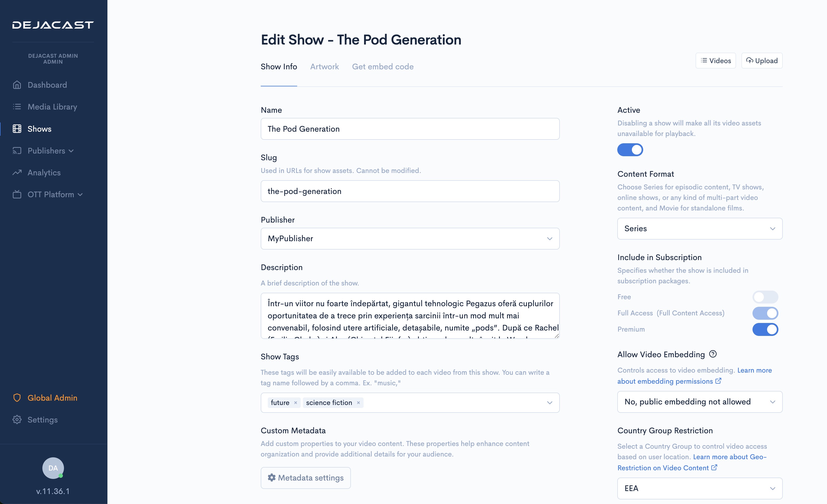
Task: Disable the Premium subscription toggle
Action: coord(765,329)
